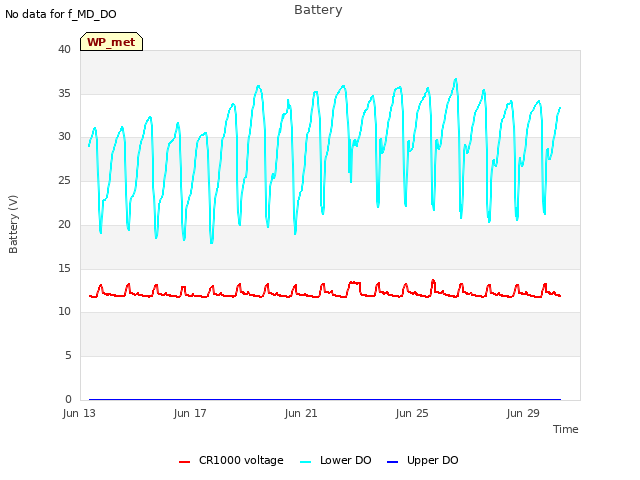Click the 'No data for f_MD_DO' message
640x480 pixels.
click(x=61, y=14)
